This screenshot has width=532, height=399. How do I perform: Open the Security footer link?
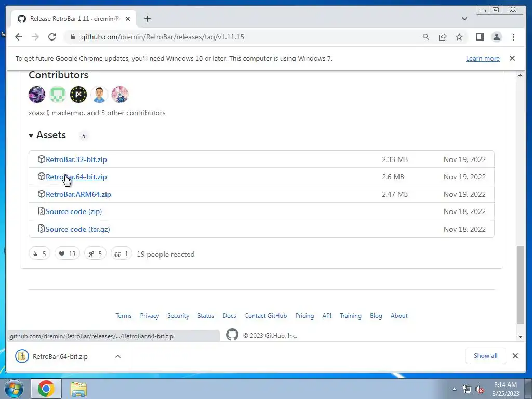point(178,316)
